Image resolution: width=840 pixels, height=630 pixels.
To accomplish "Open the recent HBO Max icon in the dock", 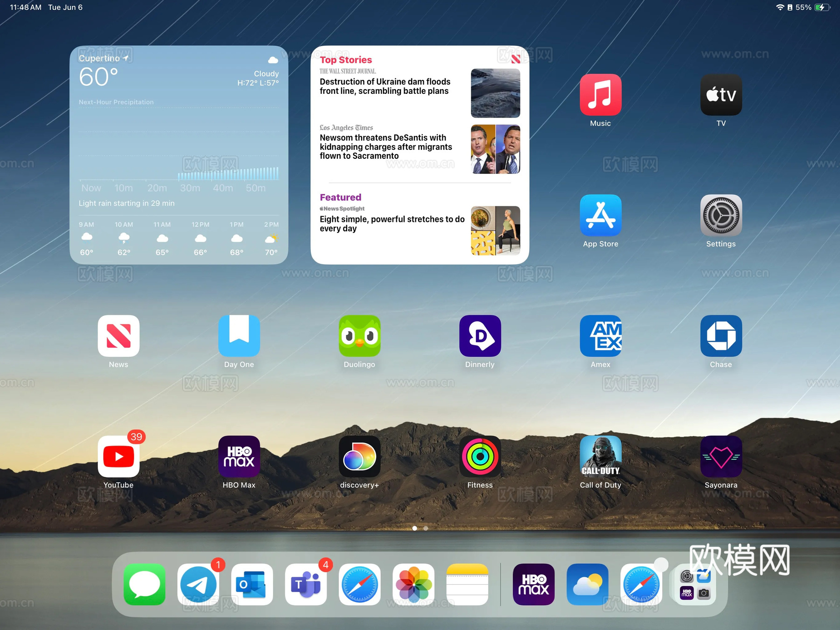I will pyautogui.click(x=533, y=584).
